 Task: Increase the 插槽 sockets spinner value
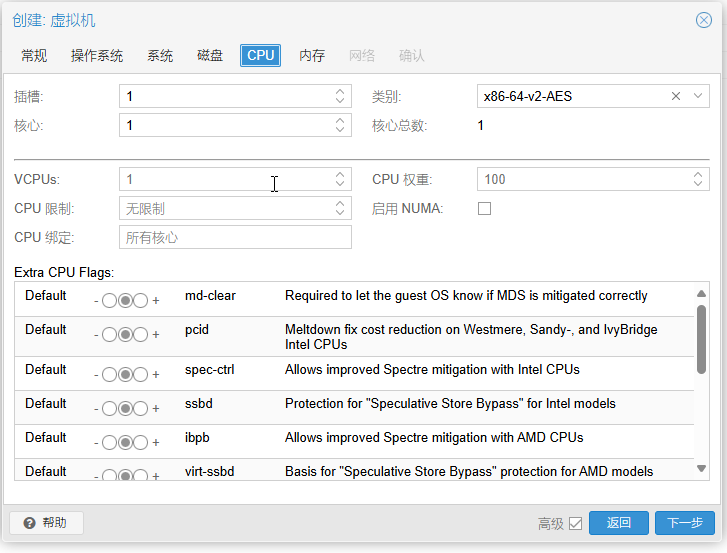340,91
